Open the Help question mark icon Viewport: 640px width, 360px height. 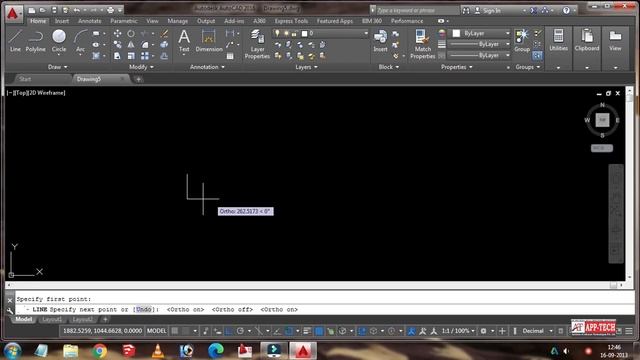pyautogui.click(x=566, y=11)
